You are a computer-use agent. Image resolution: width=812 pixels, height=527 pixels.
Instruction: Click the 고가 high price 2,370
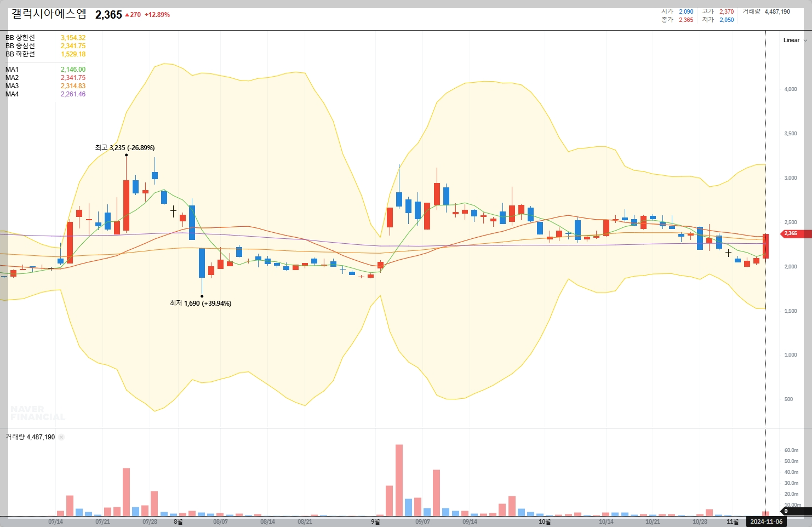(727, 12)
